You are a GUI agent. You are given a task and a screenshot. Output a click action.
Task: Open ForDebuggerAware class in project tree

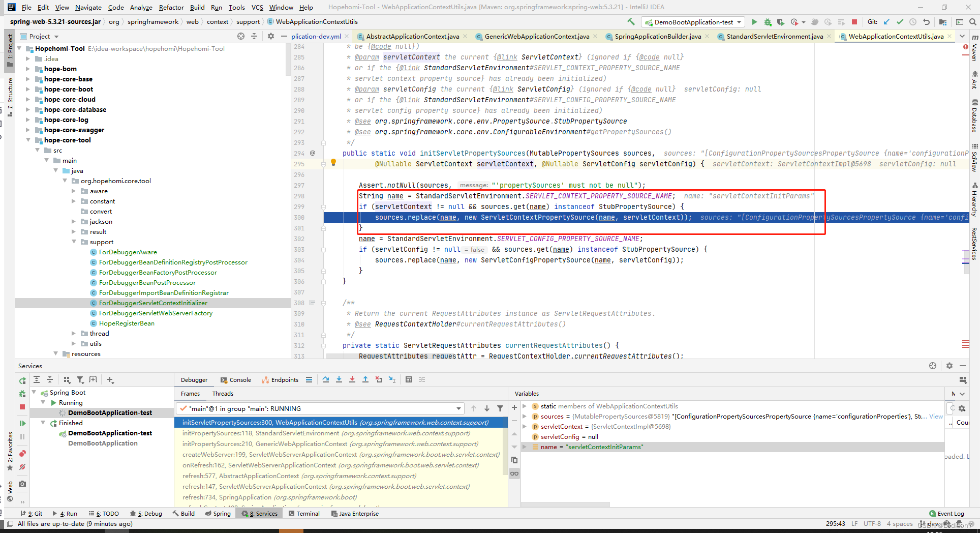coord(128,252)
